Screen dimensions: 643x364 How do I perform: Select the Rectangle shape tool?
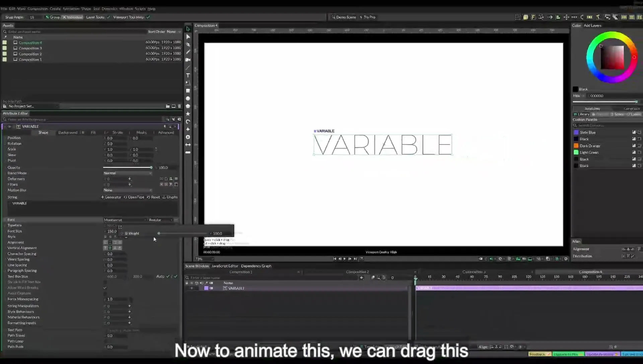point(188,91)
